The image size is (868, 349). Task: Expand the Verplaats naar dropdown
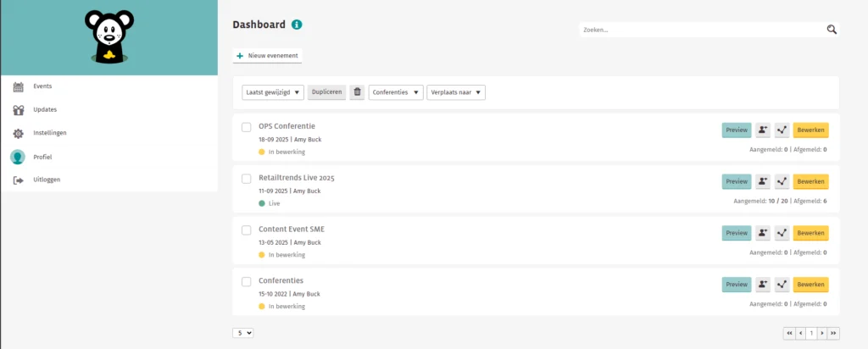pos(456,92)
